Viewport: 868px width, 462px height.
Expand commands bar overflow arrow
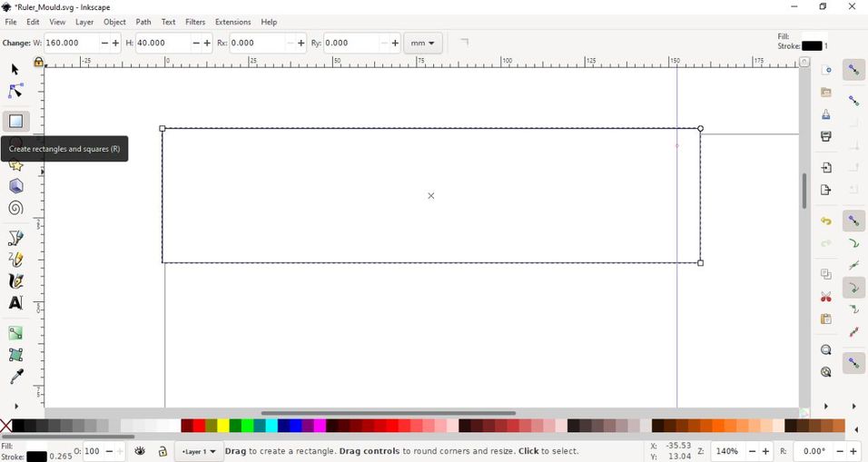(x=826, y=406)
